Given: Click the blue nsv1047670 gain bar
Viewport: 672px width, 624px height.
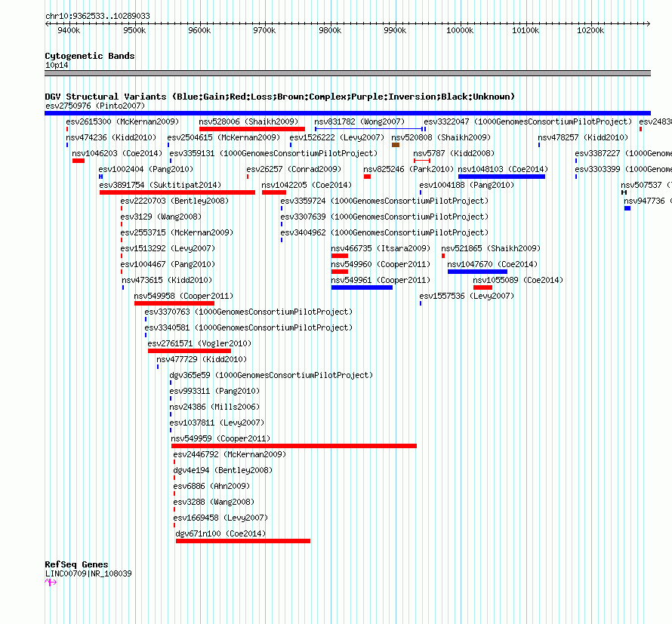Looking at the screenshot, I should point(477,272).
